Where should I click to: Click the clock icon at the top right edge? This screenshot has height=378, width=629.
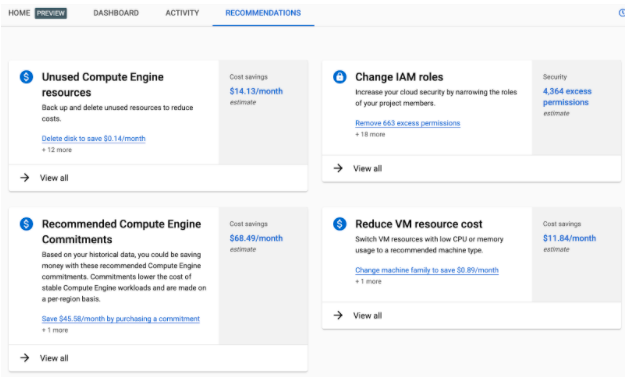coord(622,13)
